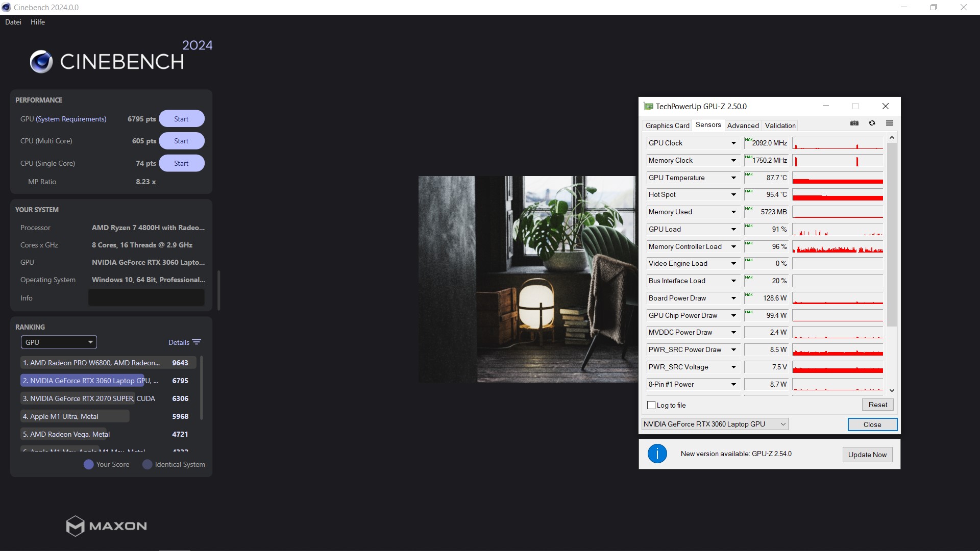The width and height of the screenshot is (980, 551).
Task: Click the Maxon logo icon
Action: (x=75, y=526)
